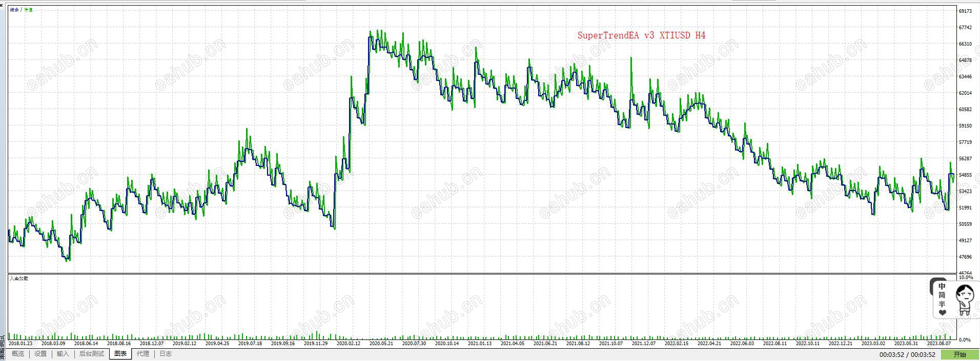The image size is (980, 361).
Task: Open the 代理 agents tab
Action: pyautogui.click(x=143, y=354)
